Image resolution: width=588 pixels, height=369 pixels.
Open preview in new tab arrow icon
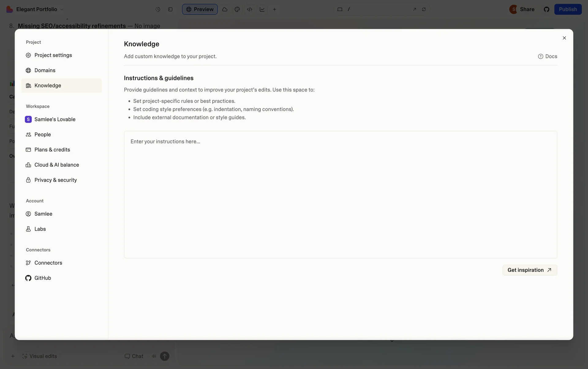click(x=414, y=9)
